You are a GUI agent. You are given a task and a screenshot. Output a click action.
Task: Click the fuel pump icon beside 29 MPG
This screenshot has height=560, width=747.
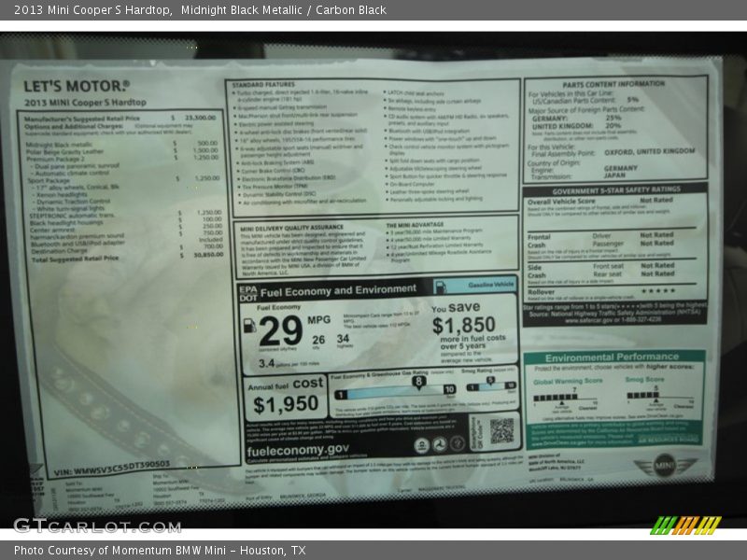click(249, 326)
